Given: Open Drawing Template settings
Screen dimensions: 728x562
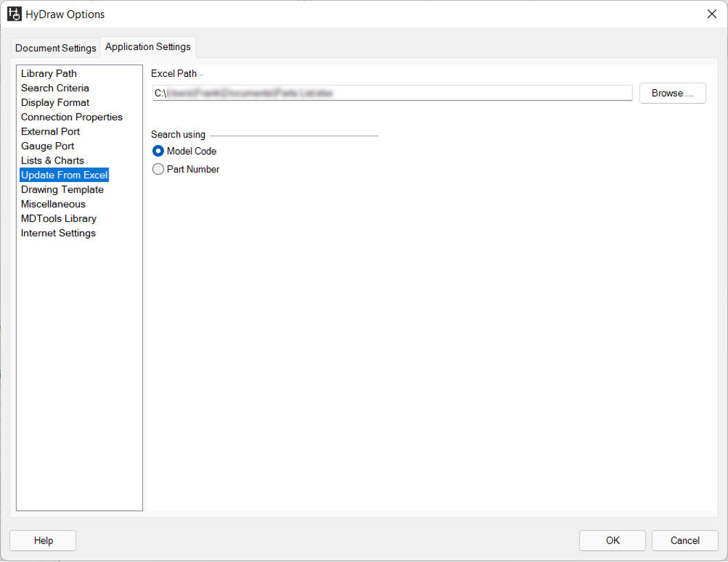Looking at the screenshot, I should [x=62, y=190].
